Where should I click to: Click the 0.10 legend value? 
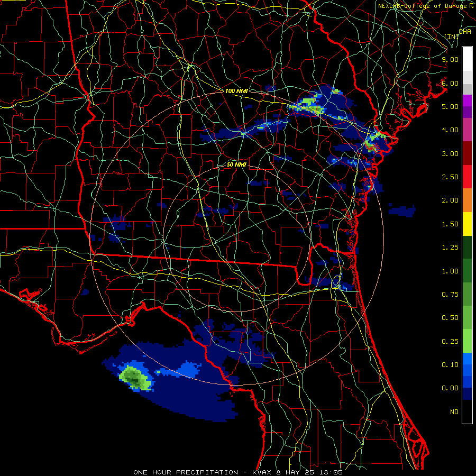click(450, 365)
